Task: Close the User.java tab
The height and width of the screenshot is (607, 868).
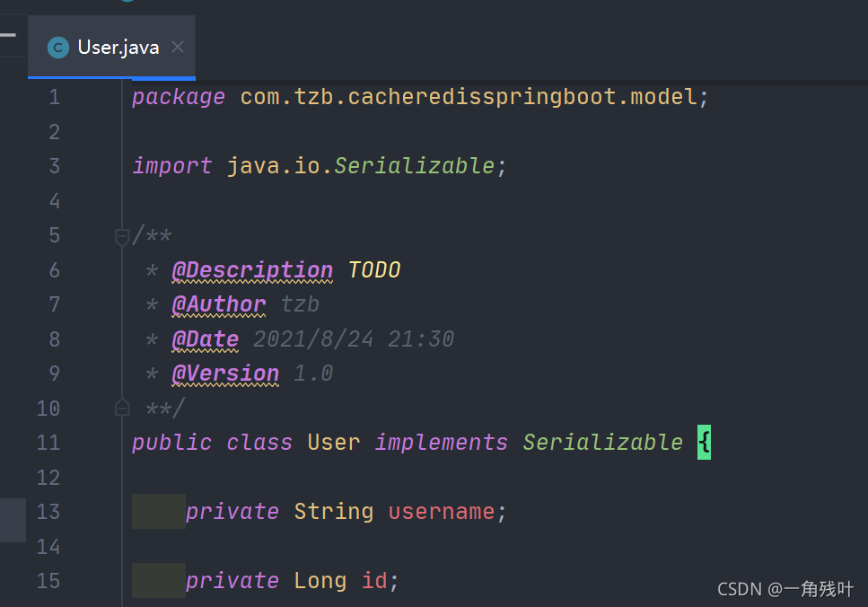Action: click(178, 47)
